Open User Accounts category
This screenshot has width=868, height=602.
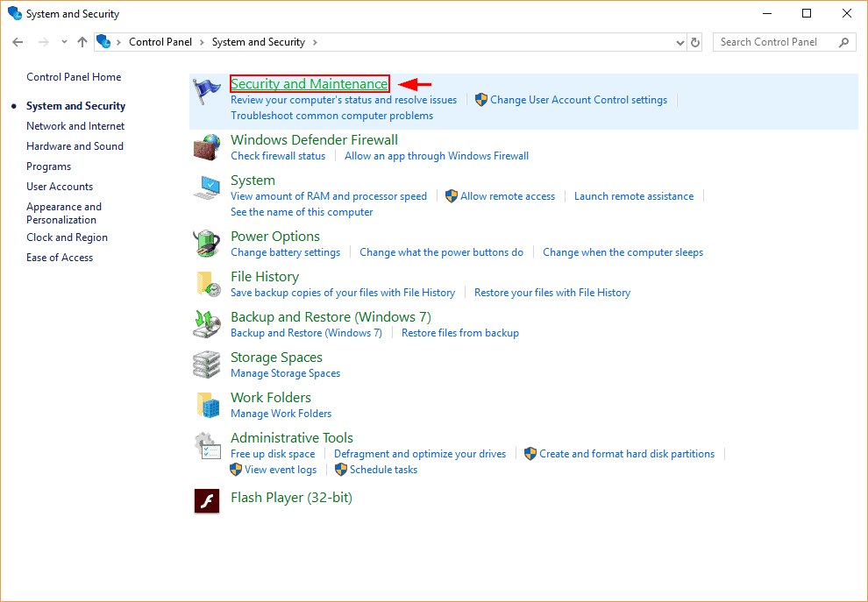point(60,187)
